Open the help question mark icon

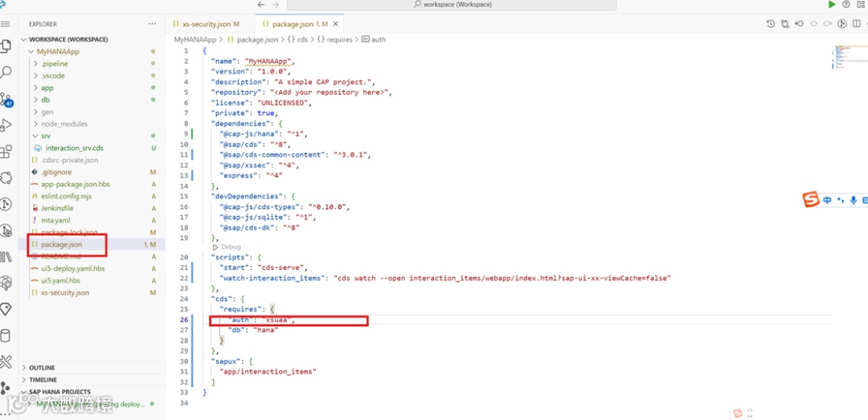[x=845, y=5]
